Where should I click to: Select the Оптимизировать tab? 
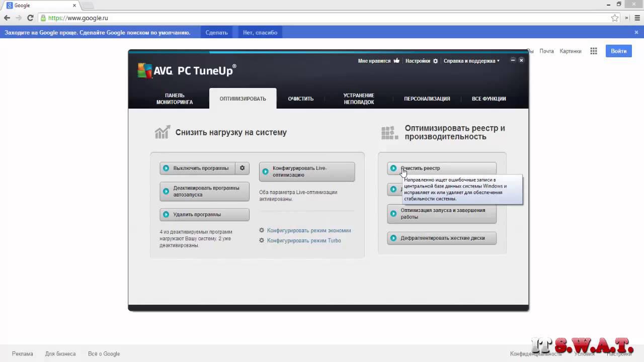click(x=243, y=99)
